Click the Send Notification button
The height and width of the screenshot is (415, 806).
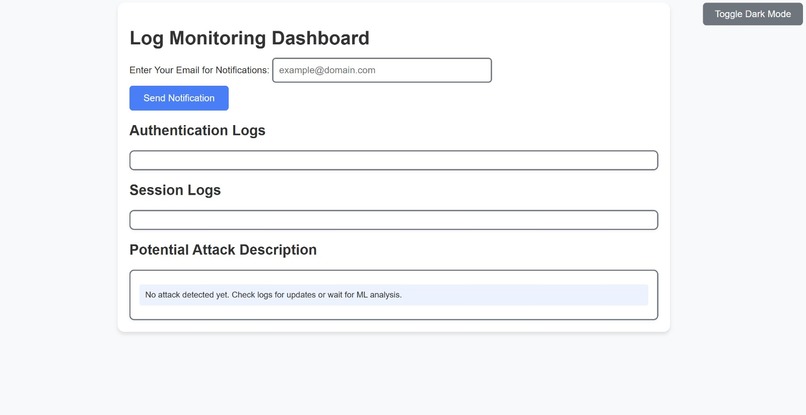coord(179,98)
